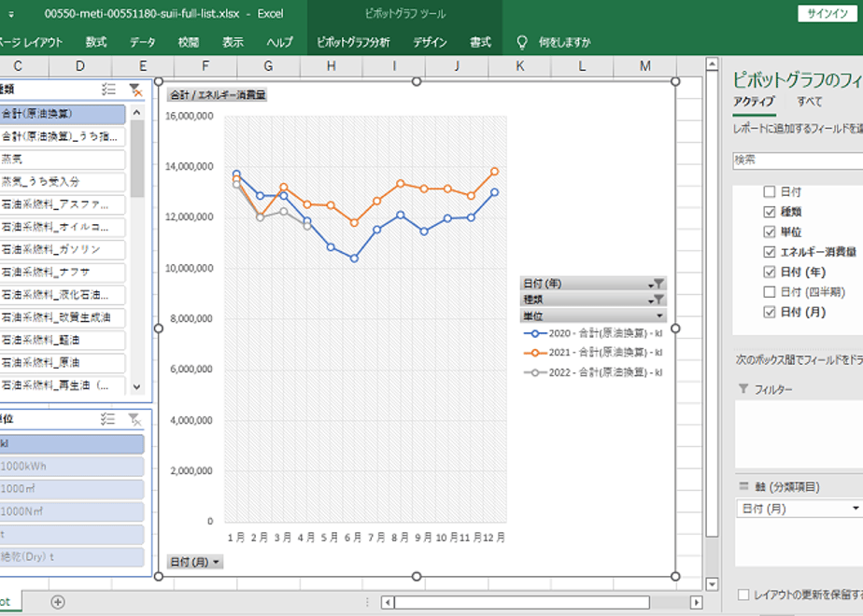
Task: Switch to すべて tab in field pane
Action: click(x=809, y=101)
